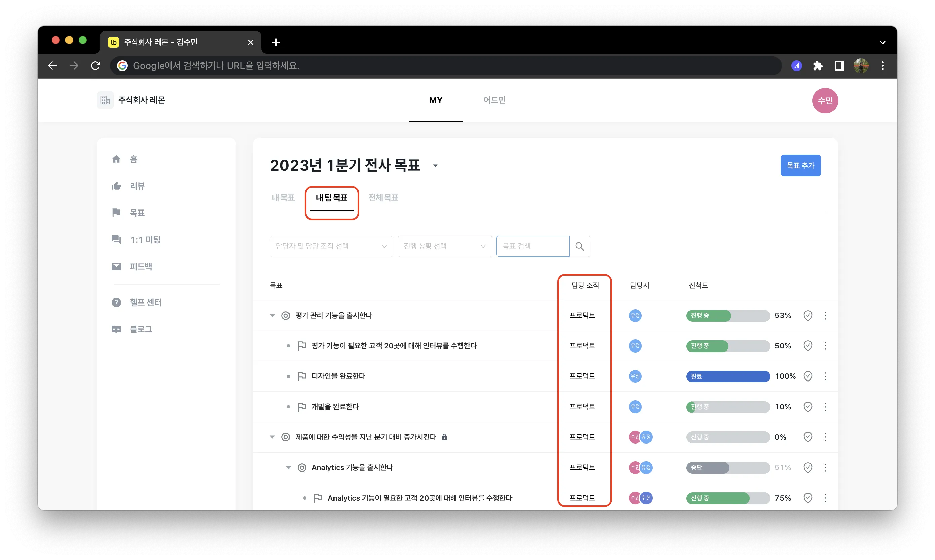Open the 헬프 센터 link
The image size is (935, 560).
pos(136,302)
